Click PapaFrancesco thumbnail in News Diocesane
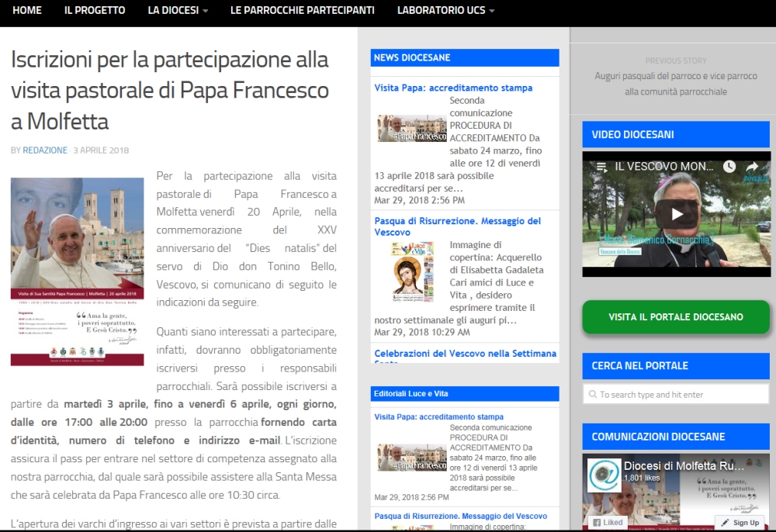This screenshot has width=776, height=532. tap(412, 128)
